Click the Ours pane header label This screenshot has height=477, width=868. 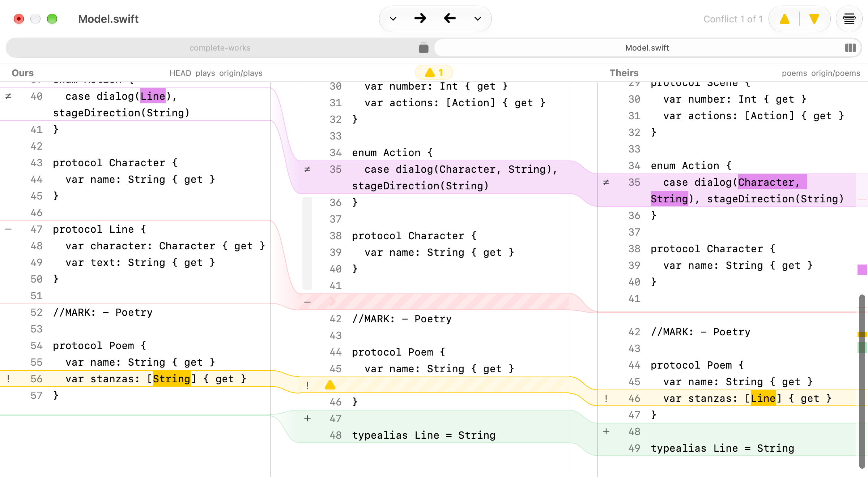pos(22,73)
